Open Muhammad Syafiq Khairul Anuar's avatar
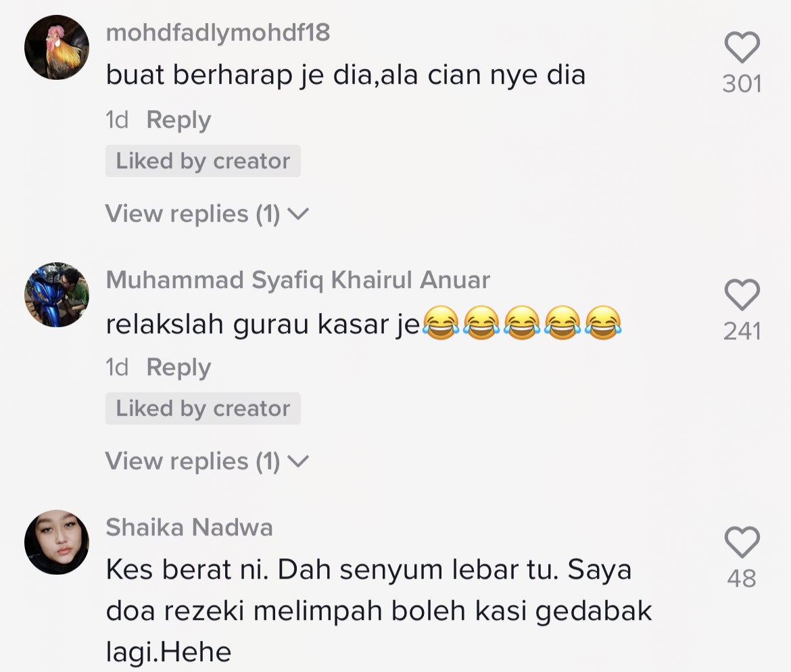Image resolution: width=791 pixels, height=672 pixels. [57, 295]
